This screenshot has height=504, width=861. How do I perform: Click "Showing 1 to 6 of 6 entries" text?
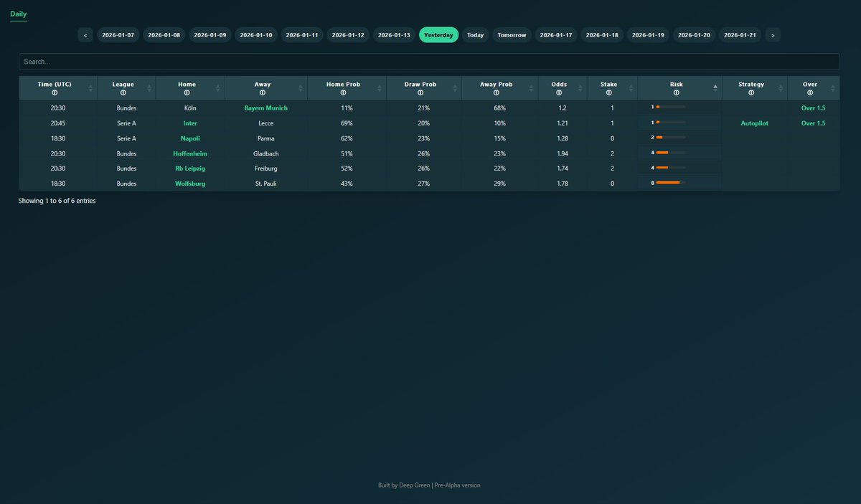point(57,201)
